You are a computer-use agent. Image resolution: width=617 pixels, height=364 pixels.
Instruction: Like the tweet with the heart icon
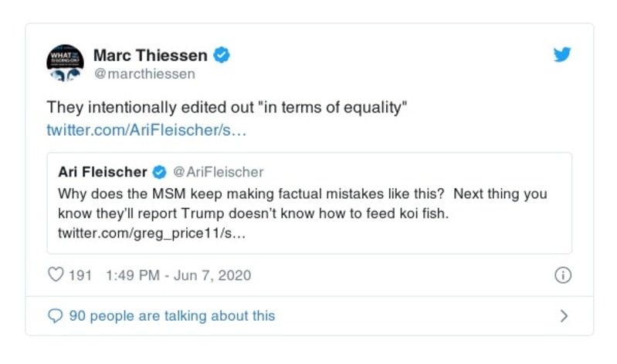56,275
